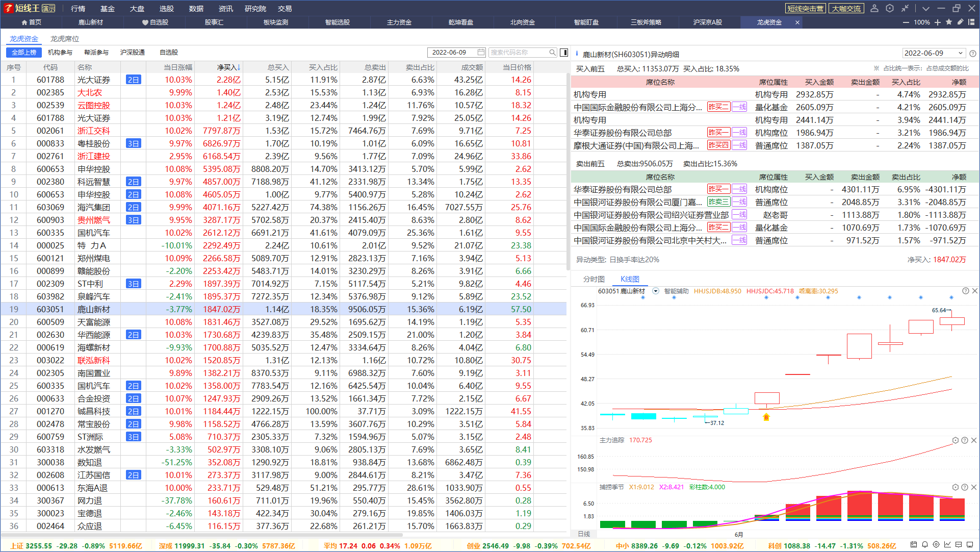980x552 pixels.
Task: Click the B buy marker on the K-line chart
Action: pos(766,417)
